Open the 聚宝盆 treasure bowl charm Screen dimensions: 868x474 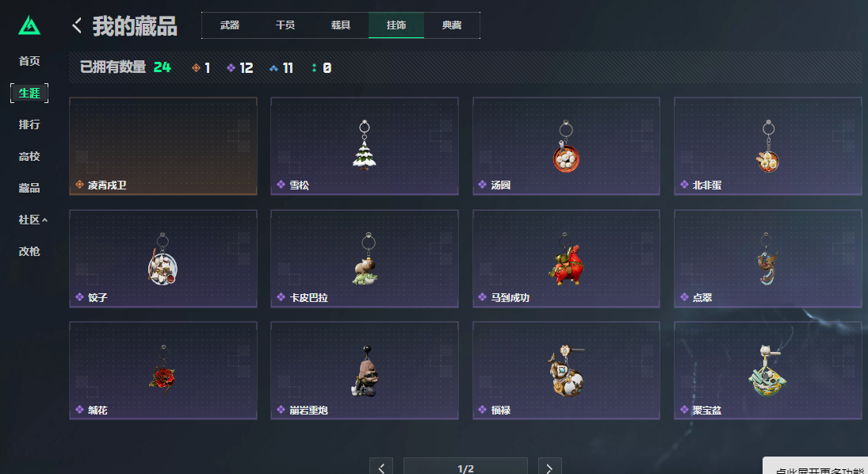click(768, 370)
